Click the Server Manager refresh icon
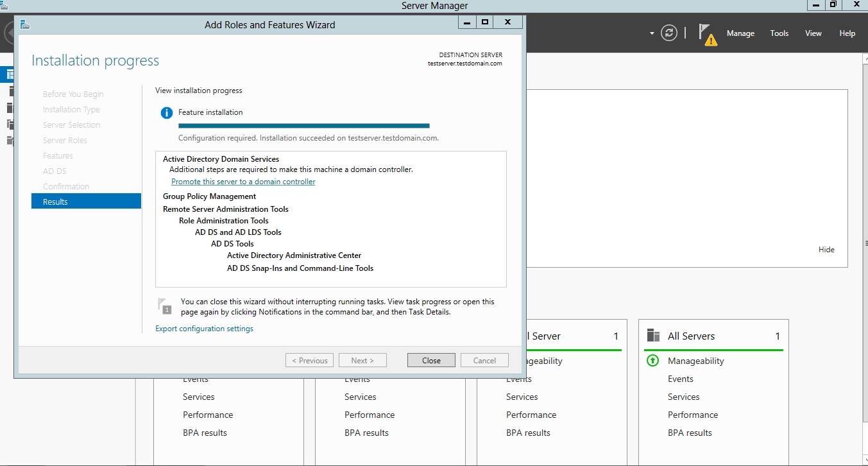868x466 pixels. pyautogui.click(x=669, y=33)
